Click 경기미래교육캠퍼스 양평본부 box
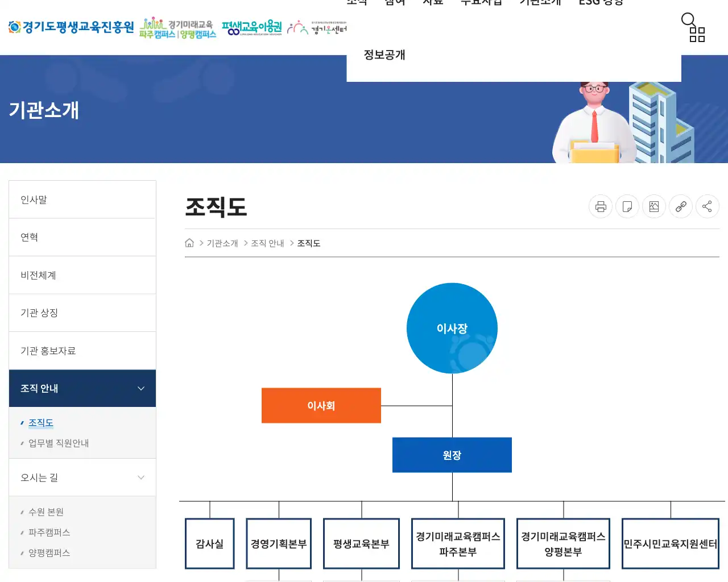This screenshot has height=582, width=728. [x=563, y=543]
